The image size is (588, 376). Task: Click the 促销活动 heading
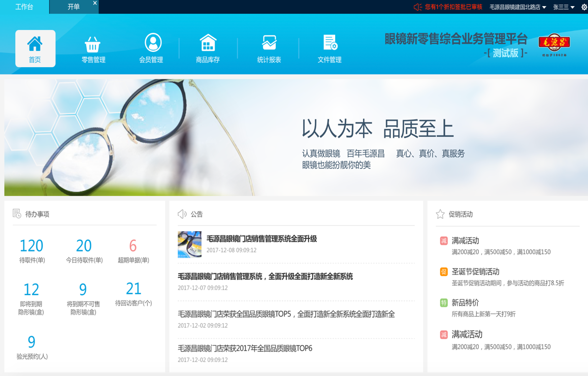point(461,214)
